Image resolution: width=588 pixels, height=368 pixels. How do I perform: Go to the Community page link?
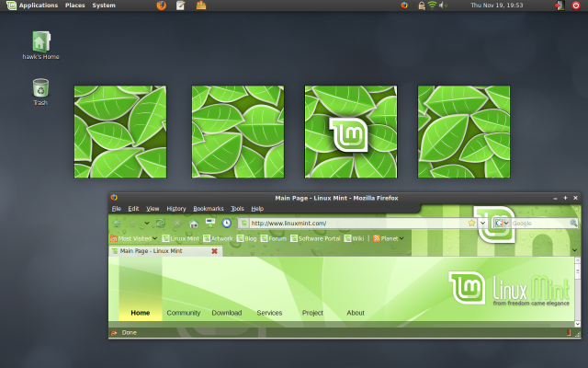click(184, 313)
